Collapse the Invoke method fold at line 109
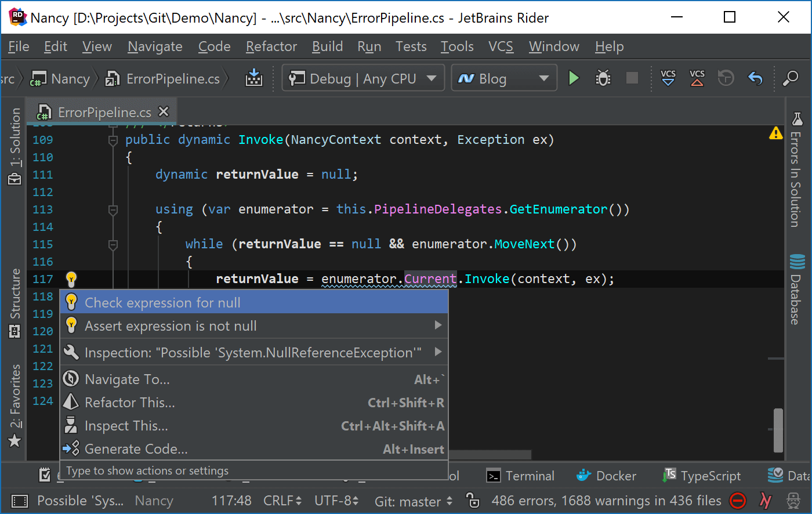This screenshot has width=812, height=514. click(x=113, y=140)
